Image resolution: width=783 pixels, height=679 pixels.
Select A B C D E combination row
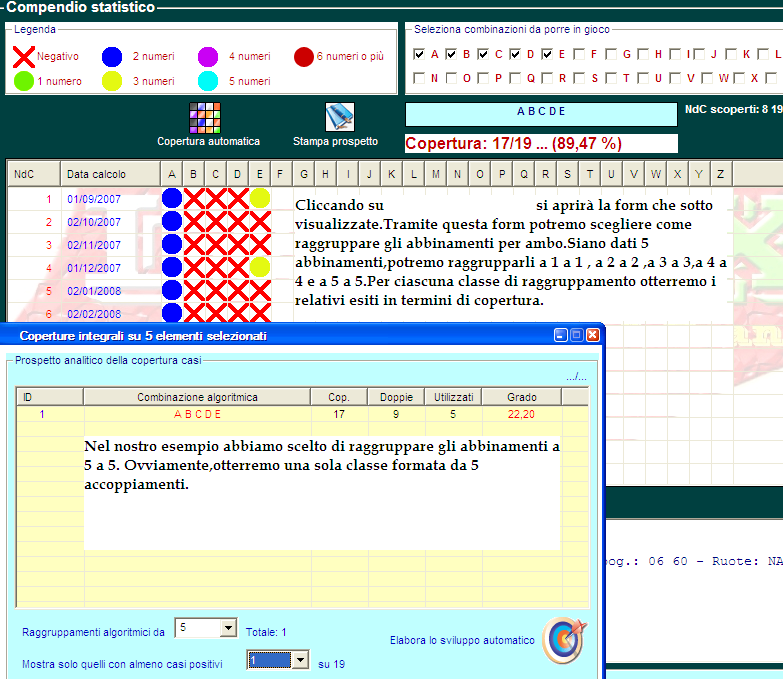pyautogui.click(x=303, y=414)
